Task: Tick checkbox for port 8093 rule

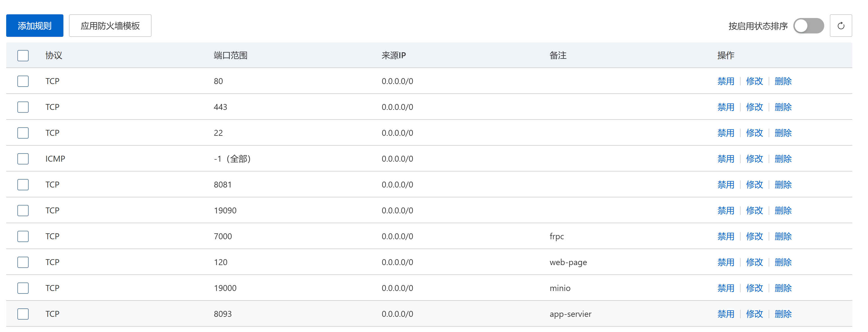Action: coord(23,314)
